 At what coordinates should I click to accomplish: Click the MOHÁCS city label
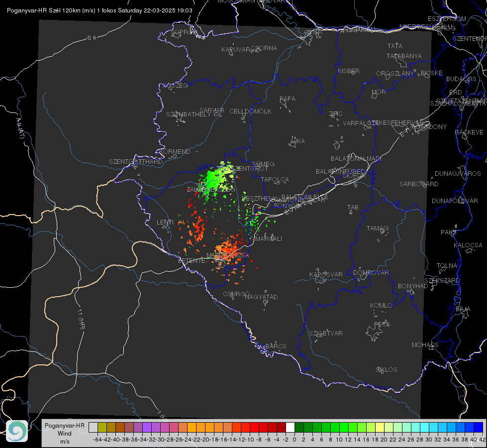[425, 345]
